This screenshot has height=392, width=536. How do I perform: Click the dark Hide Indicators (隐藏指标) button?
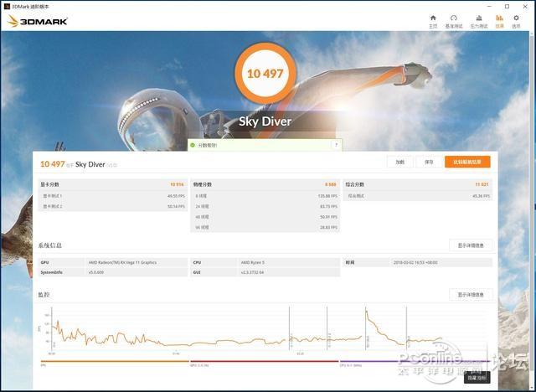[x=477, y=378]
